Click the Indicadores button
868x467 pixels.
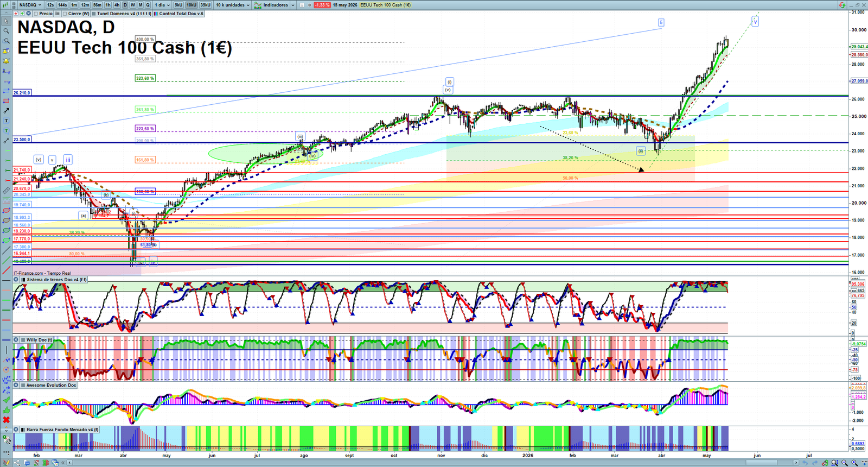(x=271, y=5)
